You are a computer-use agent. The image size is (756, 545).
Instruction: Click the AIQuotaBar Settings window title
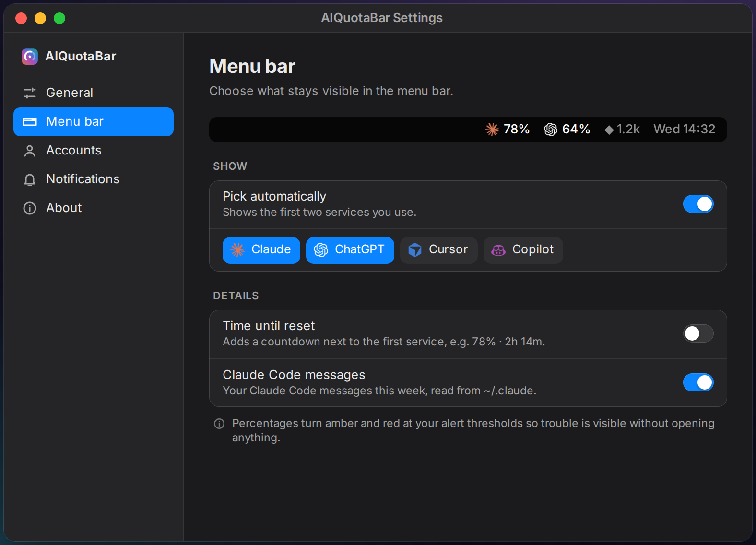click(x=382, y=18)
